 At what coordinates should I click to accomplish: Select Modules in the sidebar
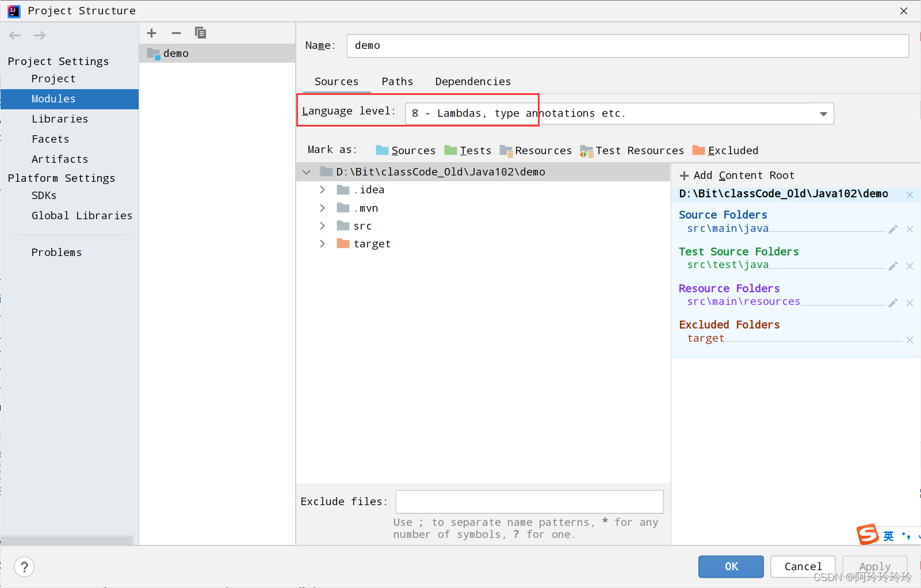[x=70, y=99]
